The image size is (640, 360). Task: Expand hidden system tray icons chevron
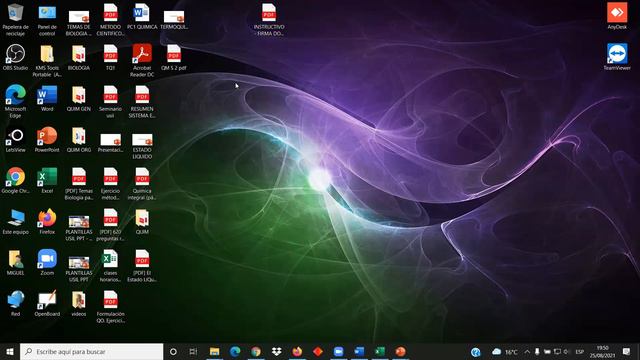527,352
